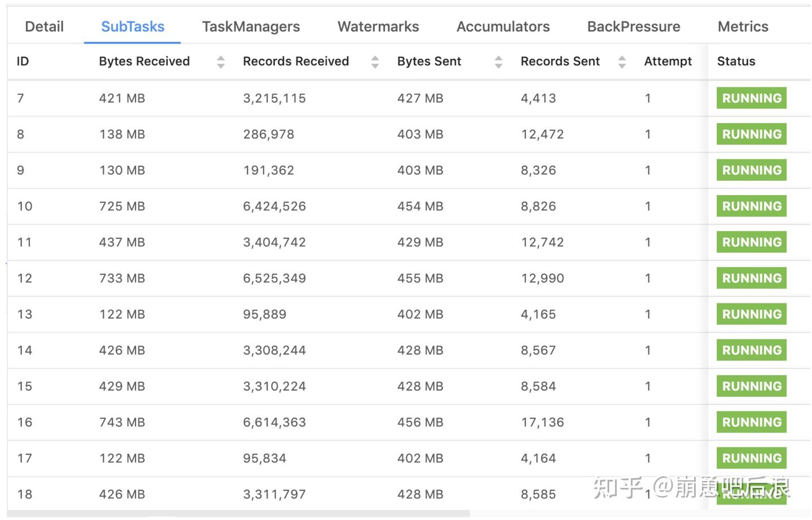Sort Records Received descending with down caret
This screenshot has height=520, width=812.
click(x=375, y=65)
